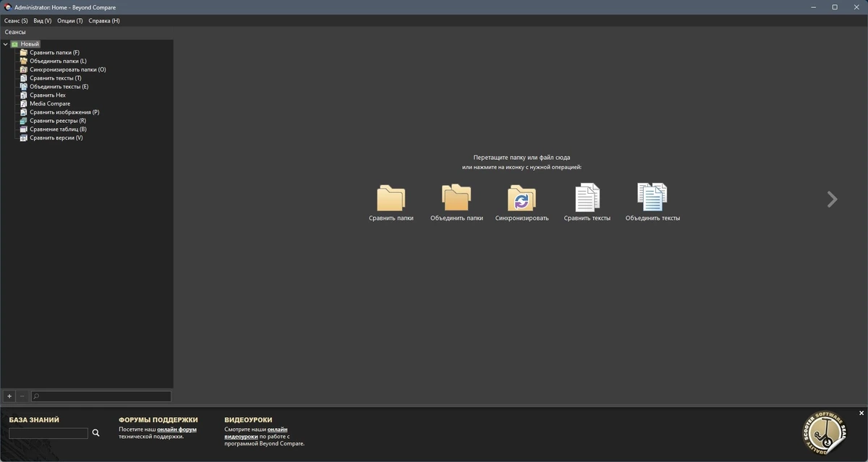Click the Beyond Compare title bar icon
Image resolution: width=868 pixels, height=462 pixels.
pyautogui.click(x=8, y=7)
